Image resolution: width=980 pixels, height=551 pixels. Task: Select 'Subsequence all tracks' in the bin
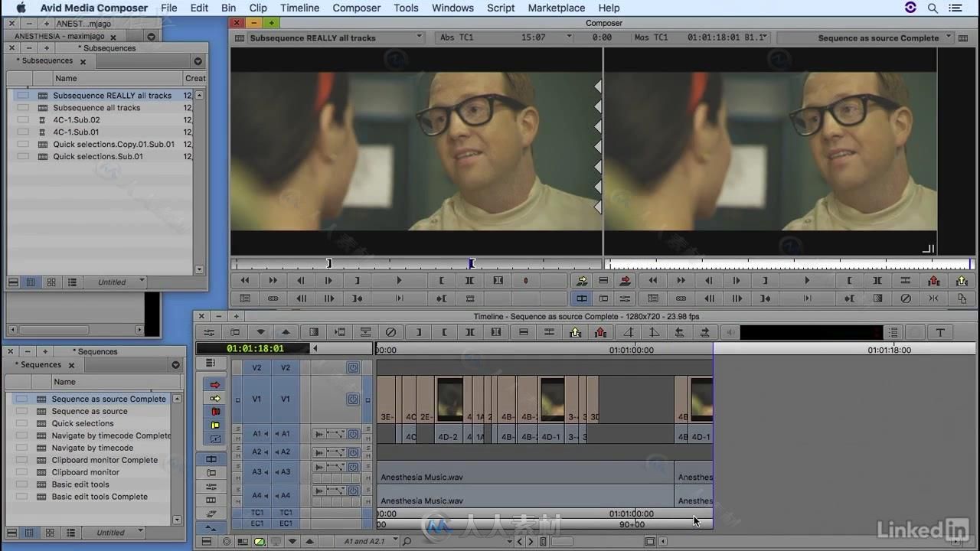(x=96, y=108)
